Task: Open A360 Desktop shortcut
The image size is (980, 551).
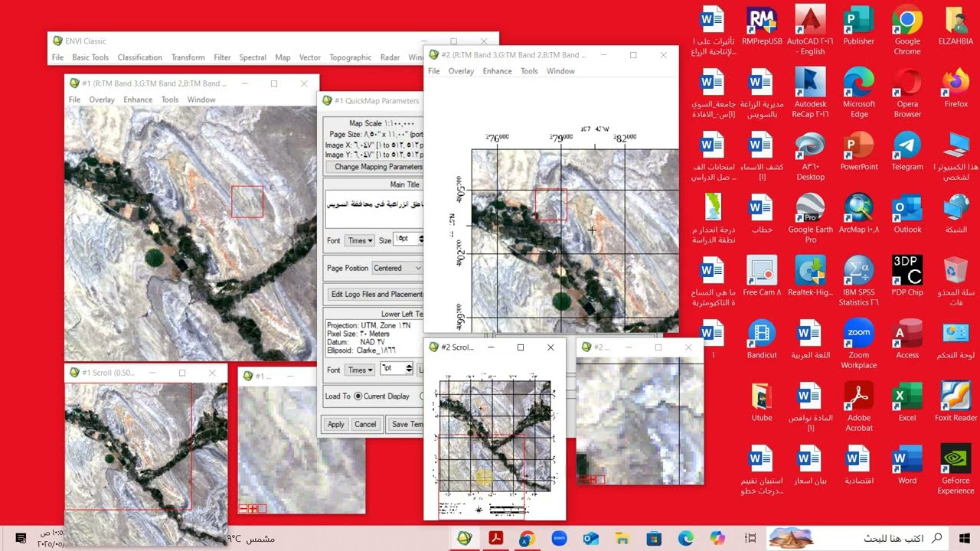Action: [x=810, y=156]
